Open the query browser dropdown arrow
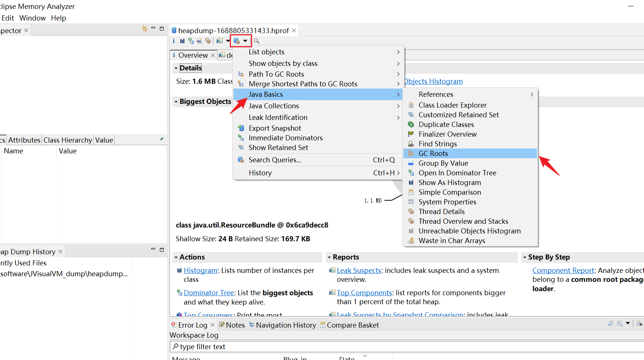Image resolution: width=644 pixels, height=360 pixels. (245, 41)
